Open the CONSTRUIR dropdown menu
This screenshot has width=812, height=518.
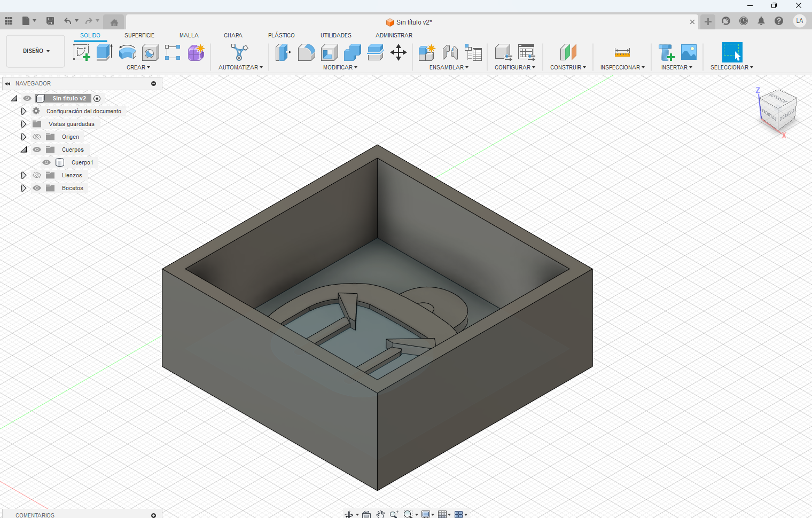coord(568,67)
